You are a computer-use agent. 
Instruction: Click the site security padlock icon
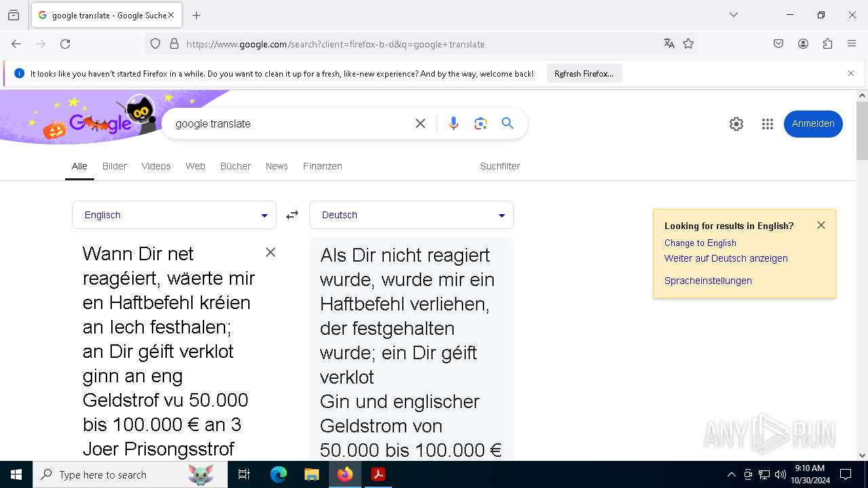[x=174, y=44]
